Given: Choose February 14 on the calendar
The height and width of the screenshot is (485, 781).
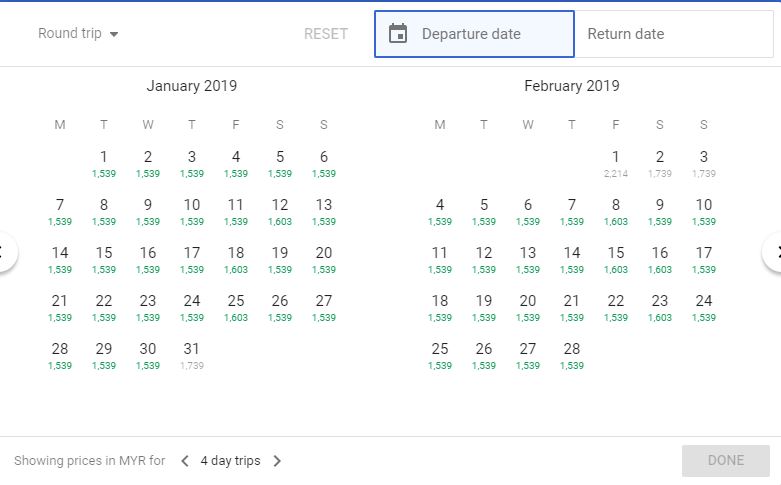Looking at the screenshot, I should tap(572, 257).
